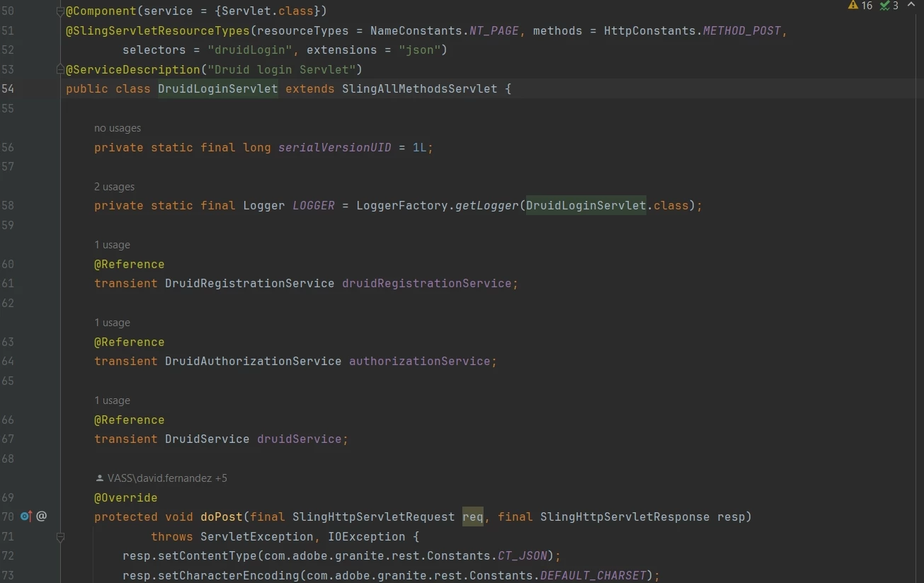
Task: Click the DEFAULT_CHARSET constant
Action: [593, 576]
